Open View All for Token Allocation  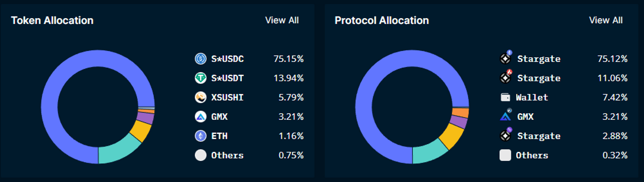282,20
